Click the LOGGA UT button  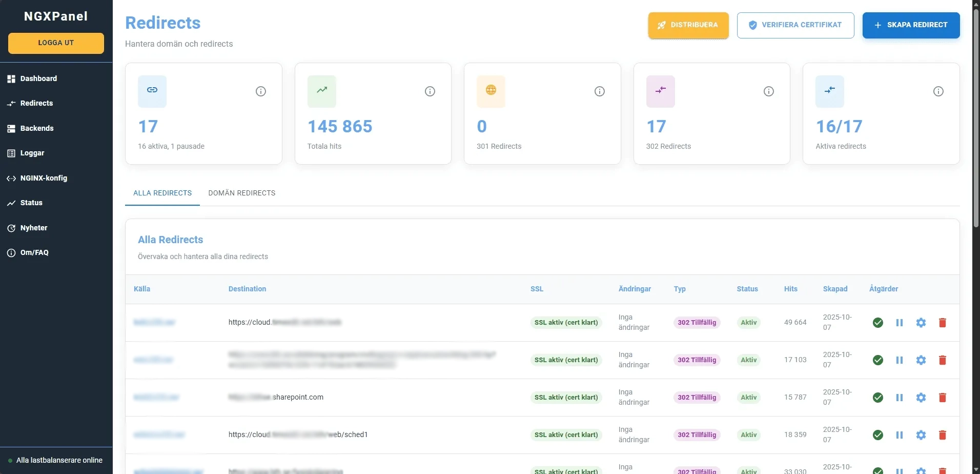[56, 43]
